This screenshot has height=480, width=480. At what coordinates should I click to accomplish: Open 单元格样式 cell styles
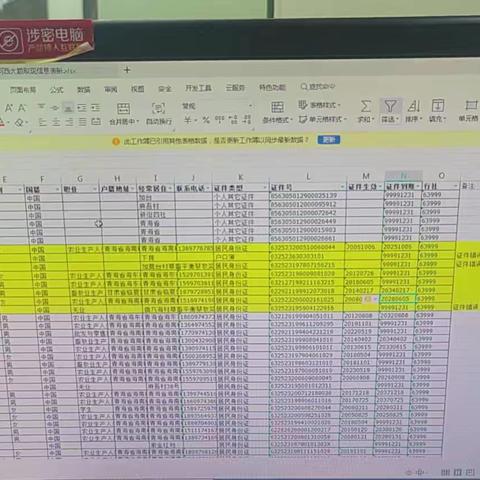coord(322,119)
